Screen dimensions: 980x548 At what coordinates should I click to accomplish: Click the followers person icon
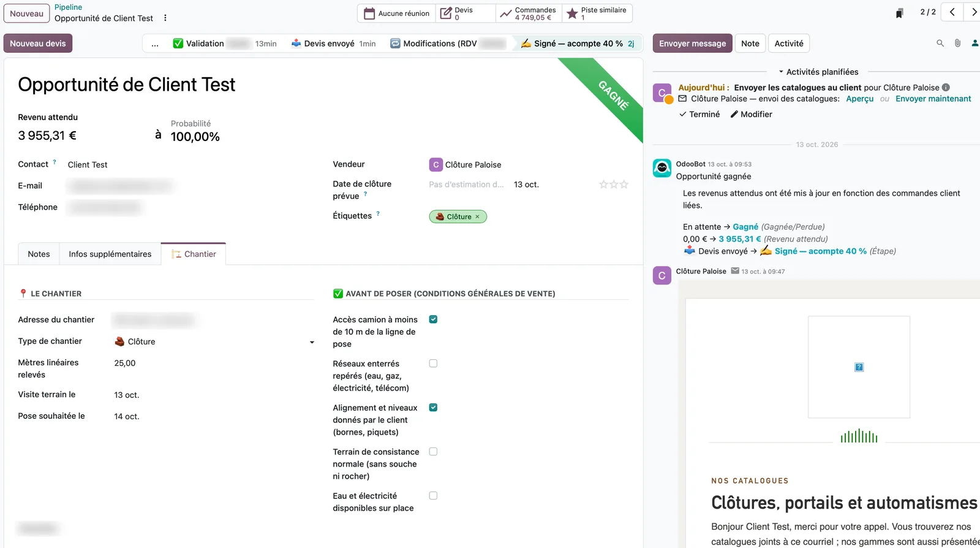coord(974,44)
